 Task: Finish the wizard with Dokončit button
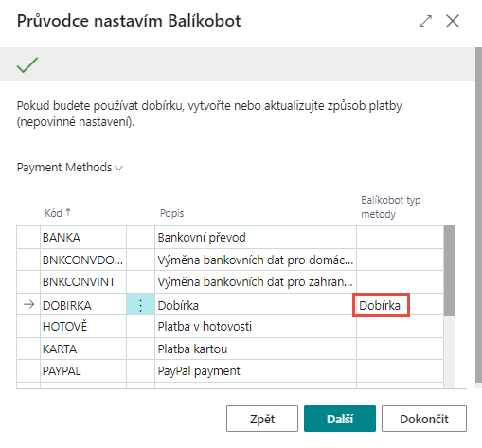point(424,419)
